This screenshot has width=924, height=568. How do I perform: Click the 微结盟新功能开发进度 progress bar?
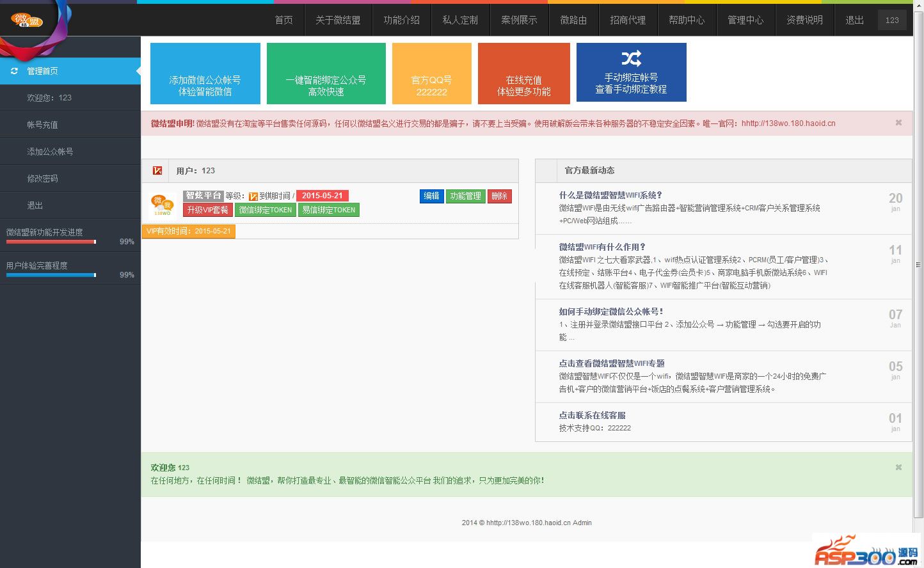point(51,242)
